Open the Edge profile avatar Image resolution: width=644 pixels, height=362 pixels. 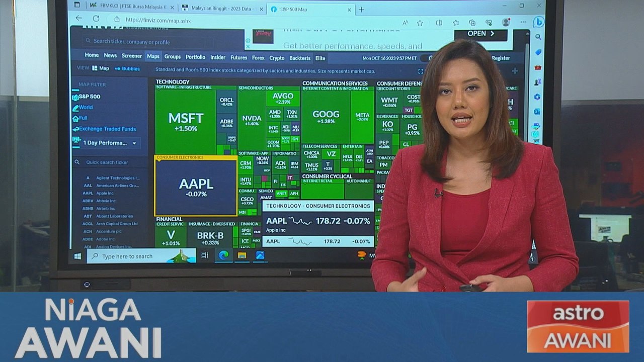click(x=506, y=22)
